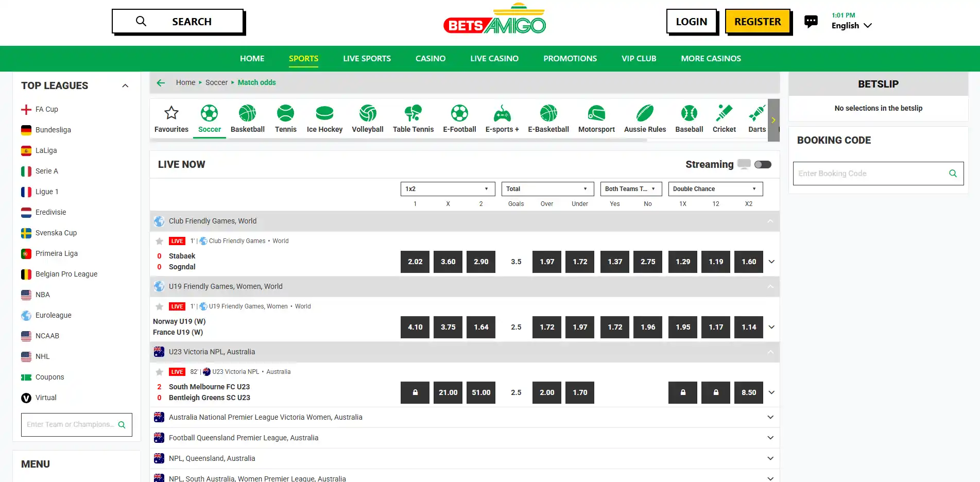The width and height of the screenshot is (980, 482).
Task: Select France U19 win odds 1.64
Action: click(481, 327)
